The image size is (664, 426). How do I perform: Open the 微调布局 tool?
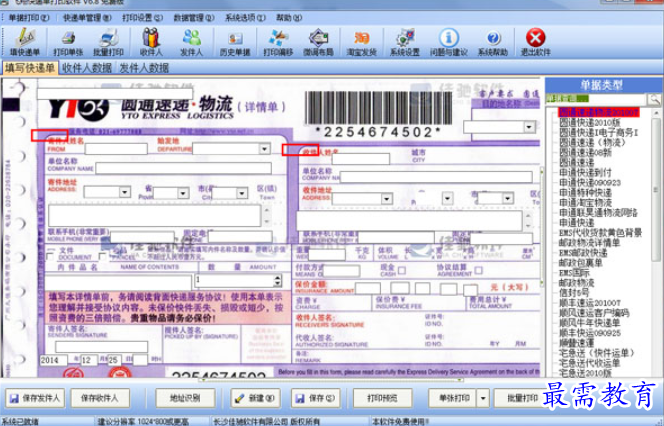(318, 42)
